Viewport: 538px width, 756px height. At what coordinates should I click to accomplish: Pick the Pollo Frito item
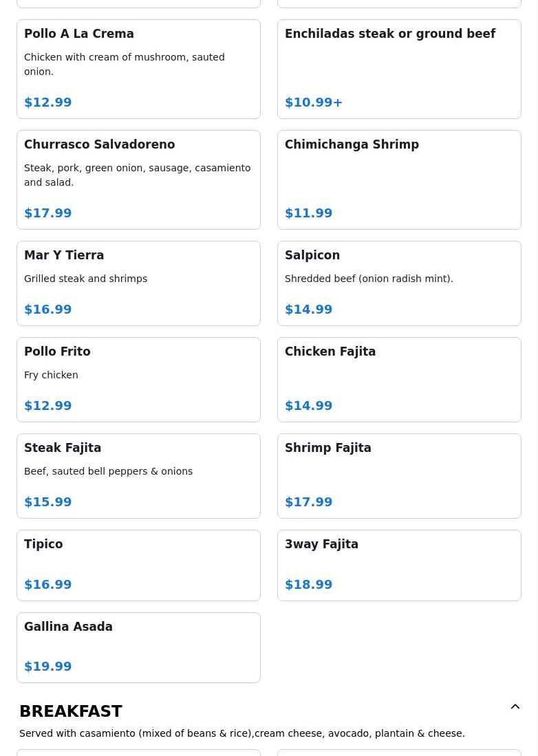(138, 379)
